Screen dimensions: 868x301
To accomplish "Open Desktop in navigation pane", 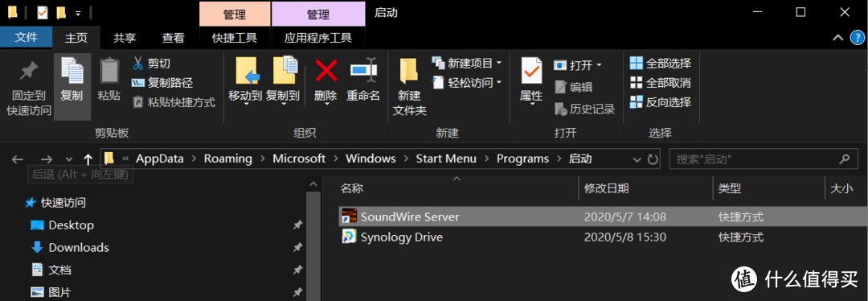I will pyautogui.click(x=62, y=225).
